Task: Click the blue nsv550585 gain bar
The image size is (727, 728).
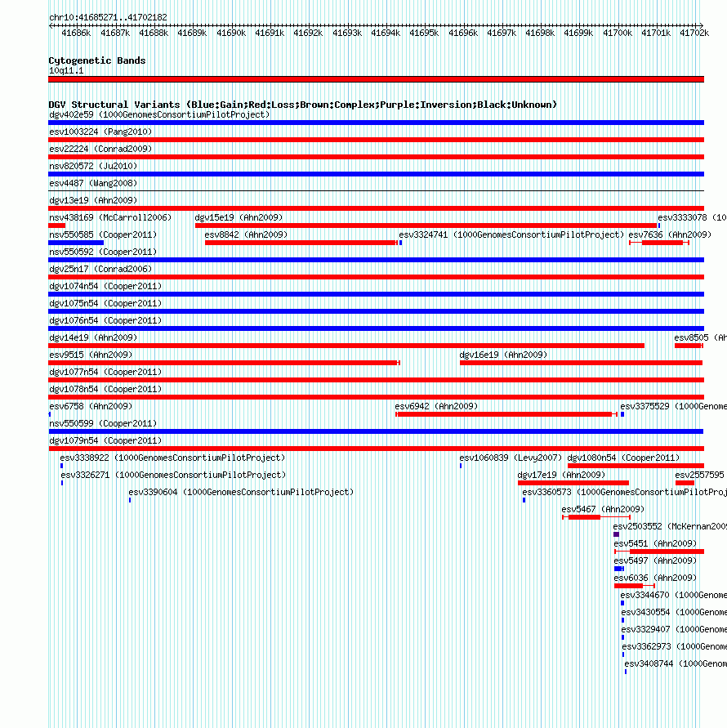Action: 76,243
